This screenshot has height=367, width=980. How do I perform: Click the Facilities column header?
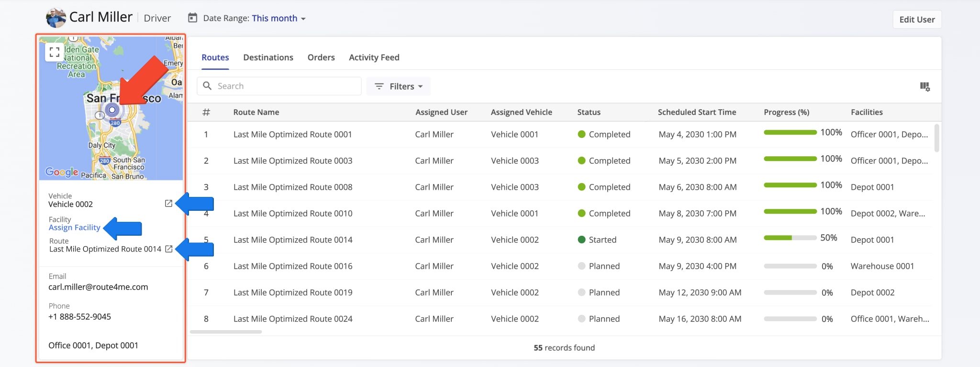(867, 112)
